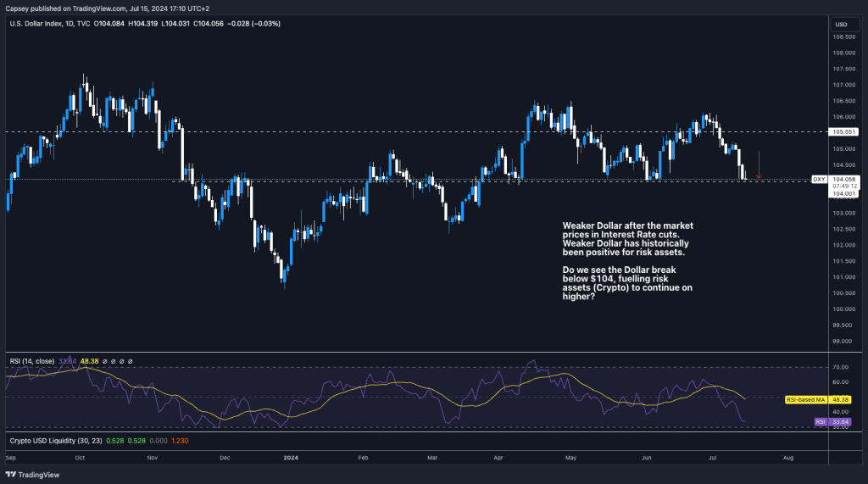Click the −0.028 (−0.03%) change value

coord(253,24)
